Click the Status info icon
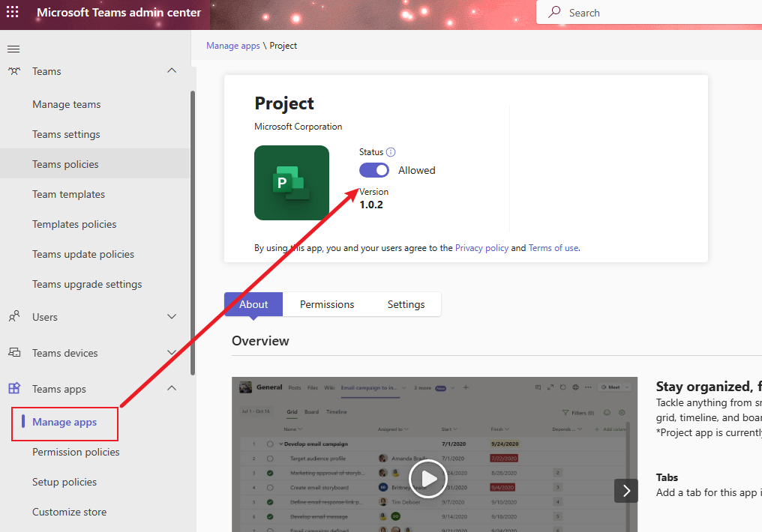 tap(391, 152)
